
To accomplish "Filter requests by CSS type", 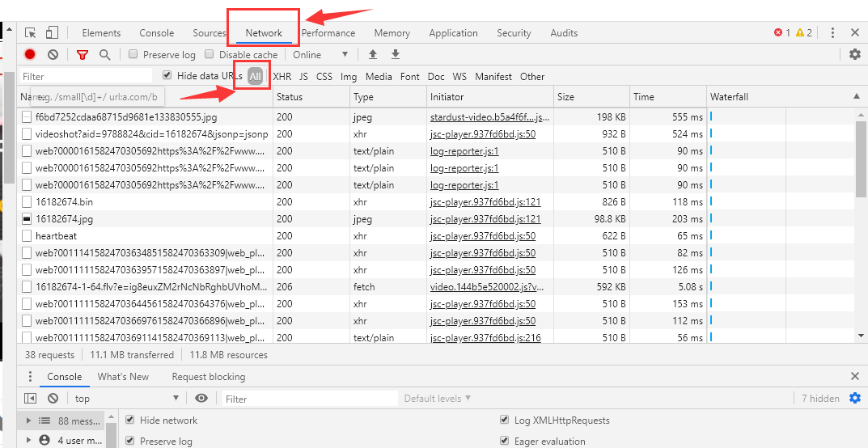I will pyautogui.click(x=324, y=76).
